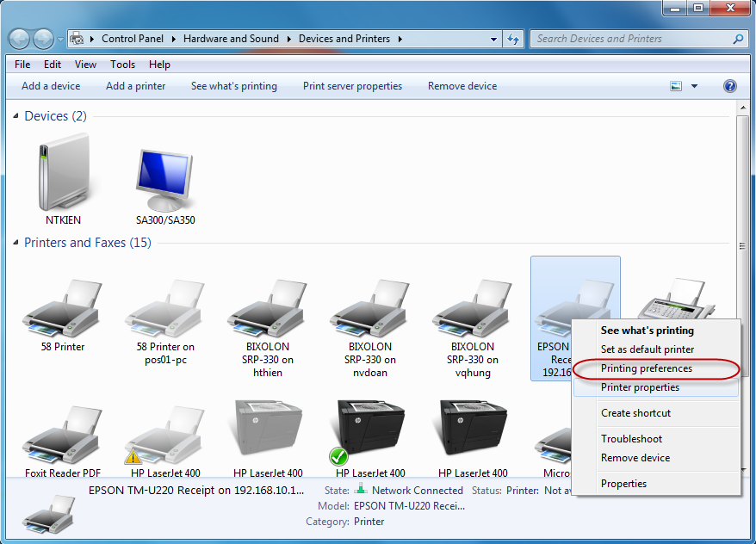This screenshot has width=756, height=544.
Task: Choose Set as default printer
Action: tap(656, 349)
